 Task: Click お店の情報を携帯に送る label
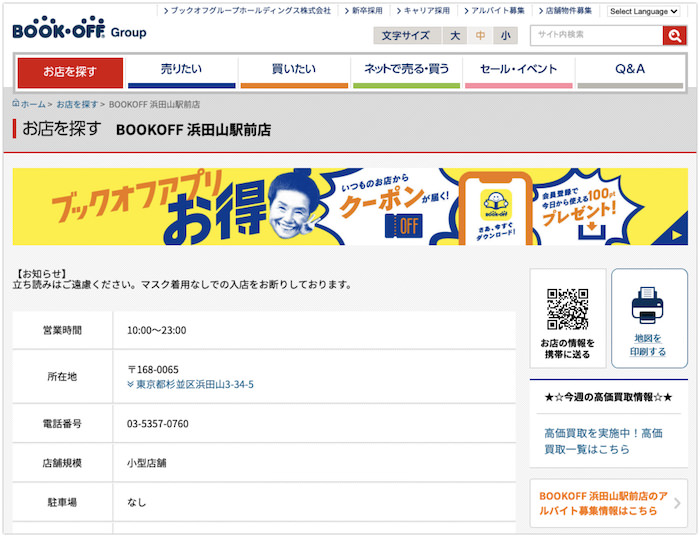[567, 349]
